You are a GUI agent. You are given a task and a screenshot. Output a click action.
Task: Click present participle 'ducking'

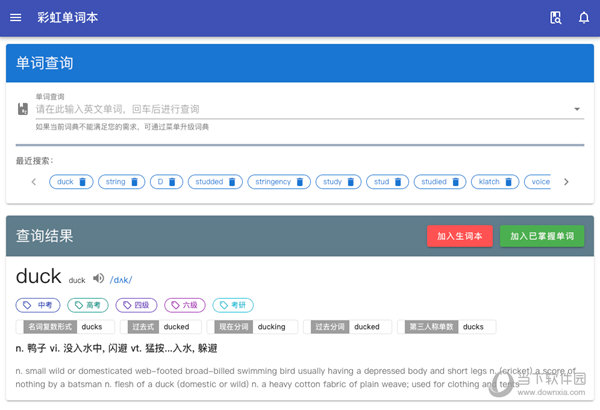pos(271,327)
